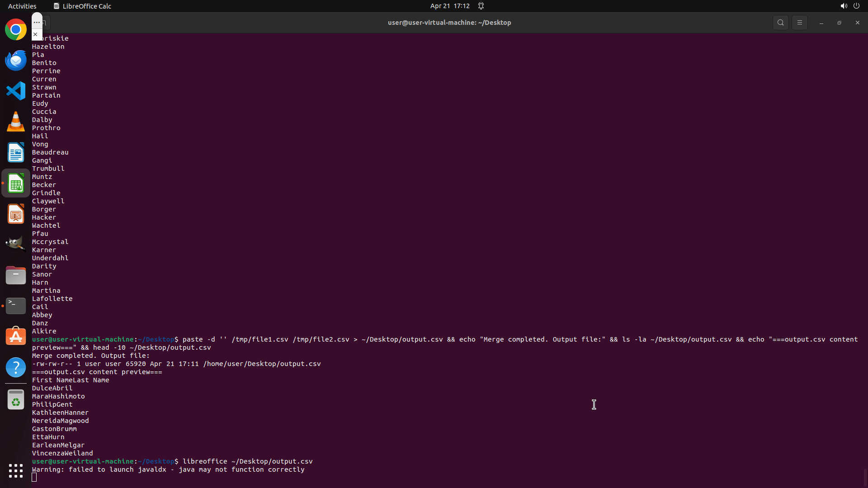Viewport: 868px width, 488px height.
Task: Open the clock and calendar menu
Action: [450, 6]
